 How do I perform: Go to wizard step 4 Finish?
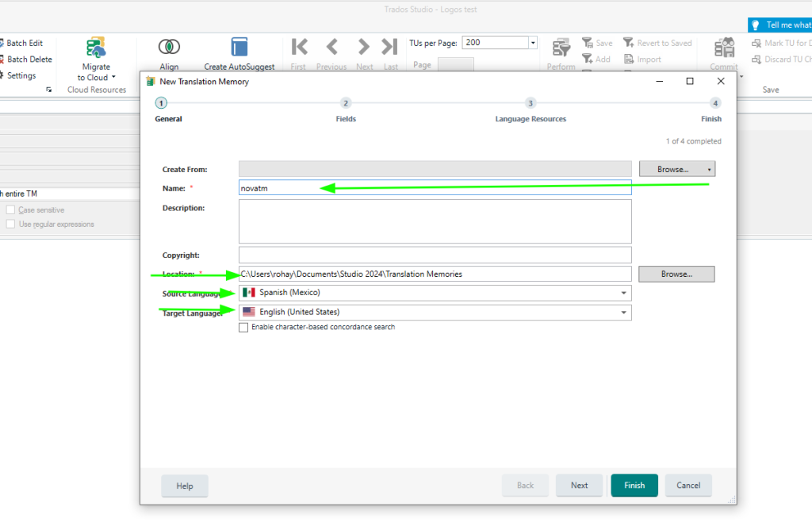[715, 103]
